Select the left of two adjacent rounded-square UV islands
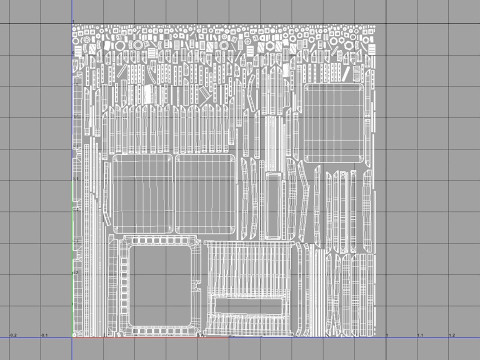The width and height of the screenshot is (480, 360). coord(143,194)
